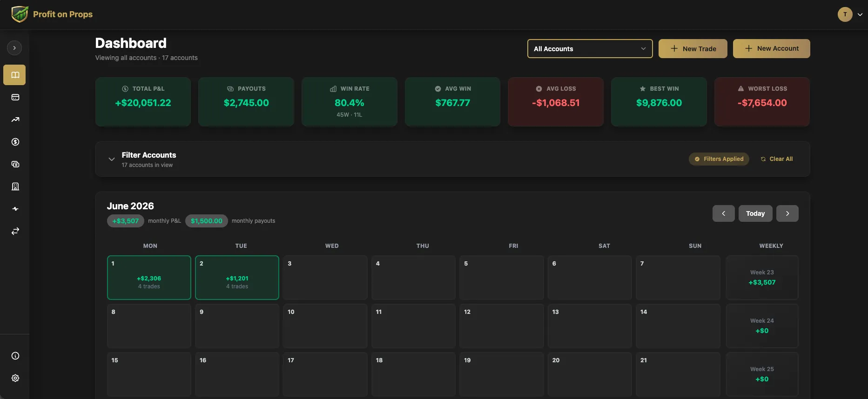Screen dimensions: 868x399
Task: Click the Dashboard page title
Action: [131, 43]
